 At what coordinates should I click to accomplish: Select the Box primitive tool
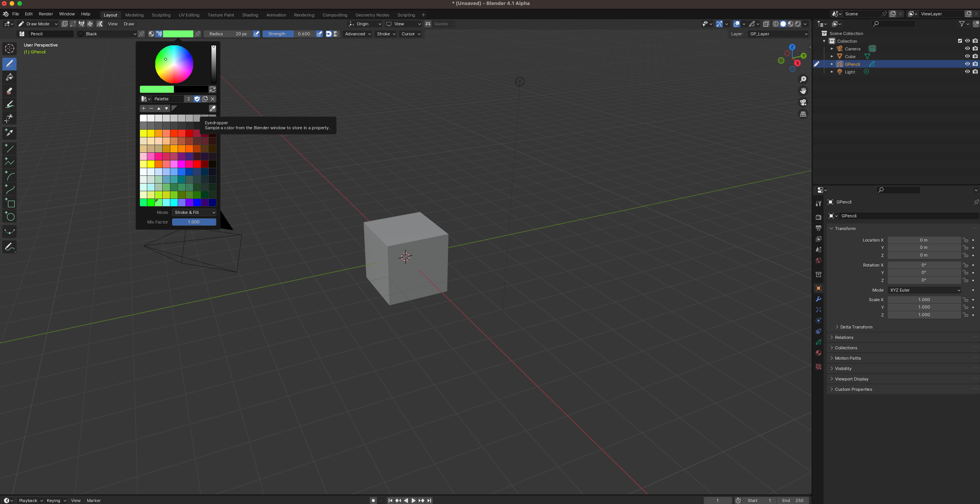click(10, 203)
